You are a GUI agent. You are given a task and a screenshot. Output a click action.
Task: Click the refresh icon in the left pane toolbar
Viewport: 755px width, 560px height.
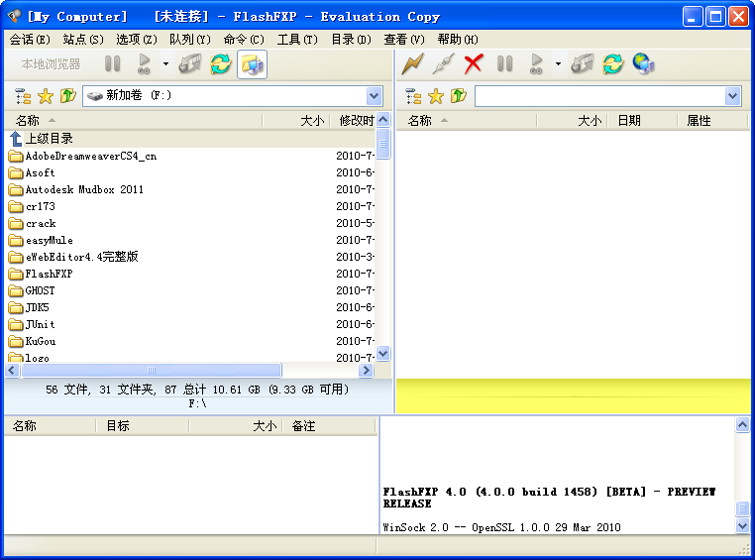tap(221, 64)
